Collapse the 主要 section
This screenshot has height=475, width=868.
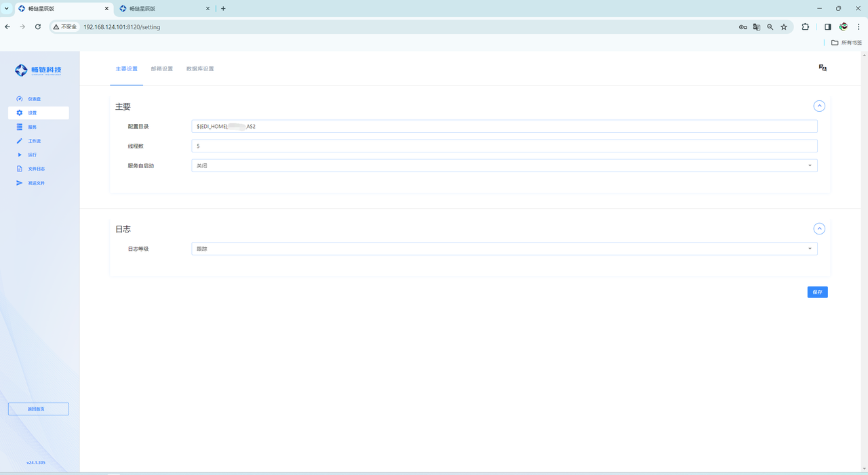click(x=819, y=106)
